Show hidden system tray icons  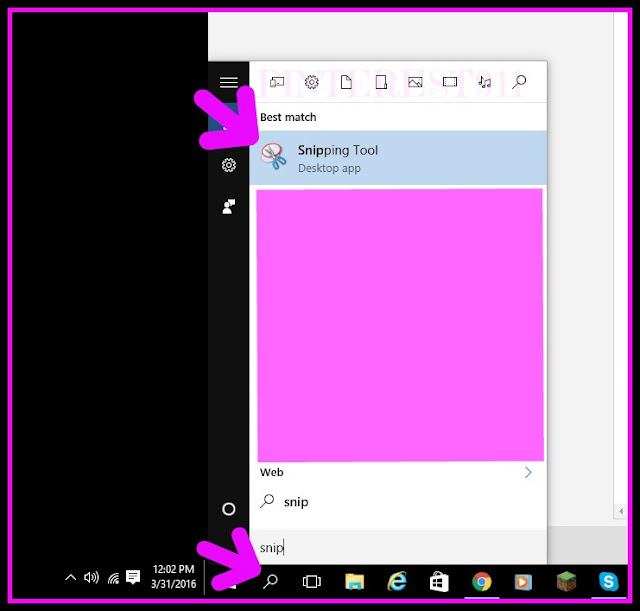(x=71, y=577)
